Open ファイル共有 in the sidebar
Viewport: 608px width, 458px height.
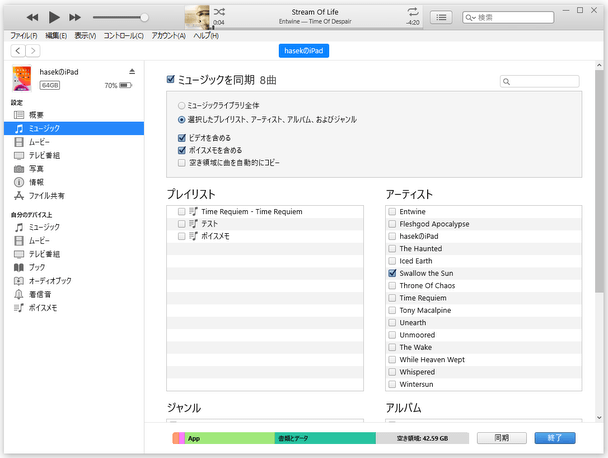[74, 196]
